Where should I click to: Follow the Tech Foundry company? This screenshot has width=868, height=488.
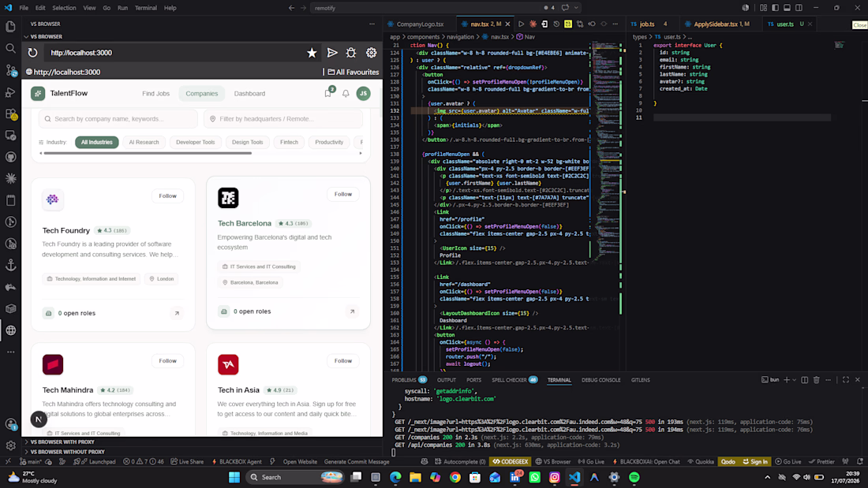[x=168, y=196]
